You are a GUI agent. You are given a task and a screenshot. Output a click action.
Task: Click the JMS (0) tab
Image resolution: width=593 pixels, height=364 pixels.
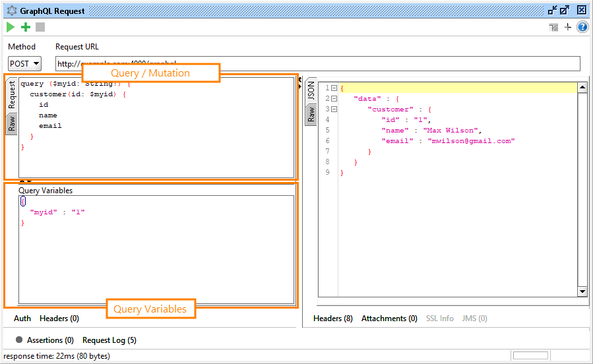pyautogui.click(x=475, y=318)
